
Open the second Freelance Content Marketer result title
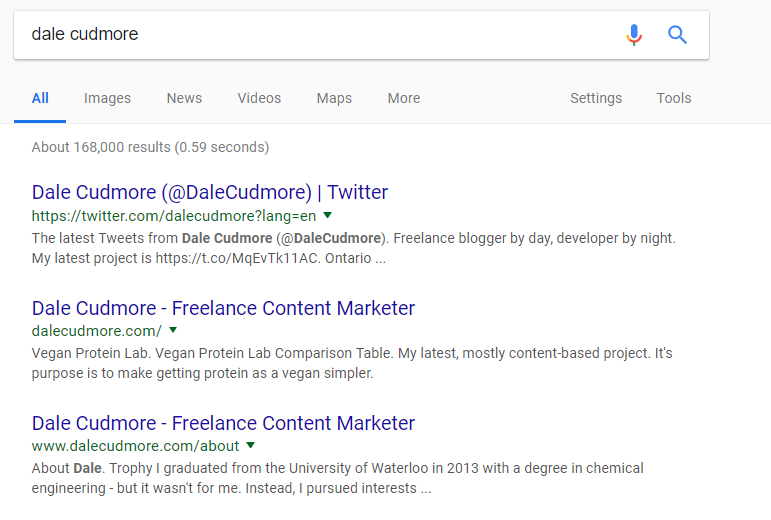[x=223, y=423]
